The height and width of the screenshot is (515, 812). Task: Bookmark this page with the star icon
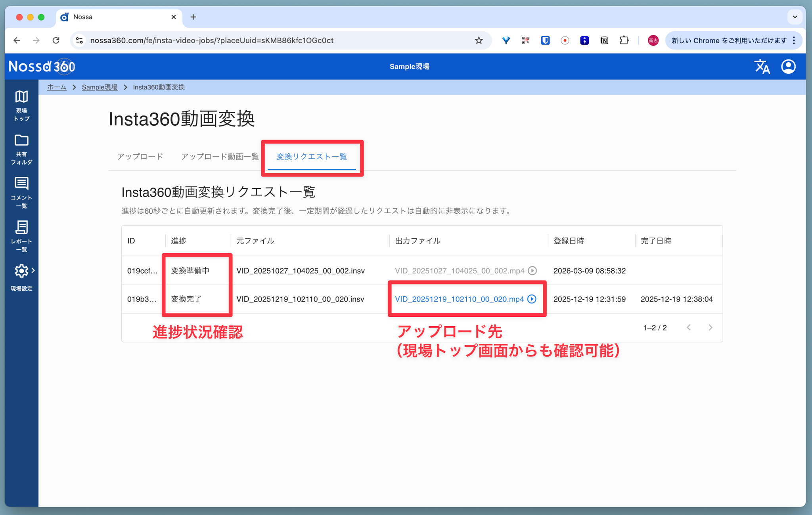point(479,40)
